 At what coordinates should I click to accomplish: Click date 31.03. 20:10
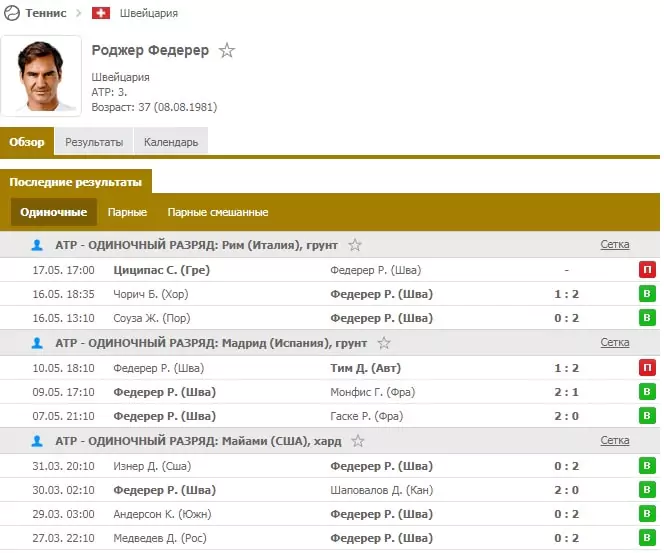click(x=64, y=466)
